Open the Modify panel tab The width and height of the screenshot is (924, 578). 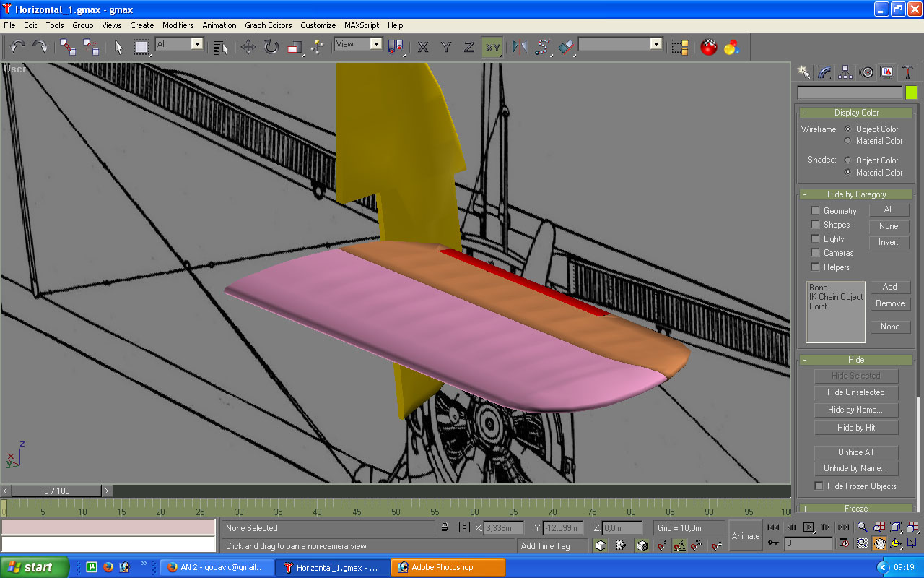point(824,72)
